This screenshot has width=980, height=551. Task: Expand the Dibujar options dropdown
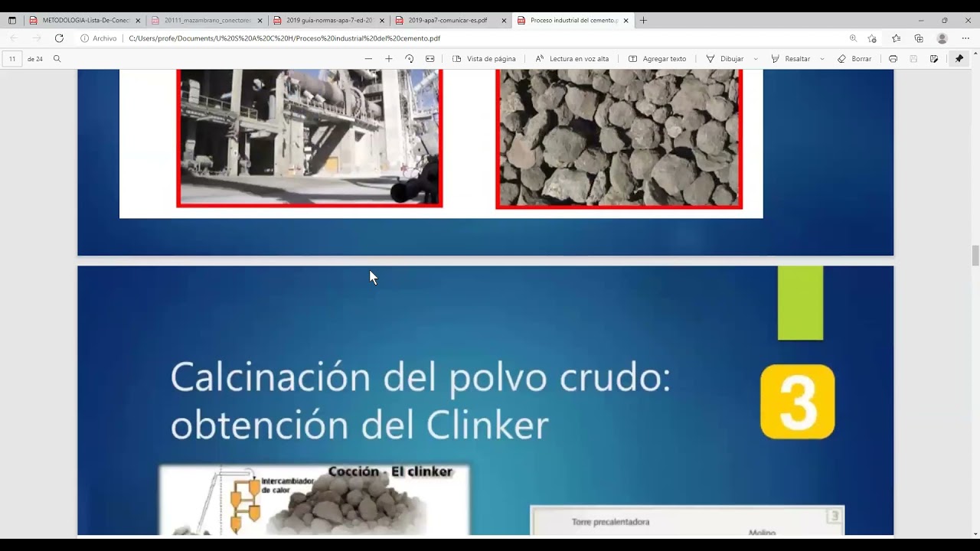pos(756,59)
